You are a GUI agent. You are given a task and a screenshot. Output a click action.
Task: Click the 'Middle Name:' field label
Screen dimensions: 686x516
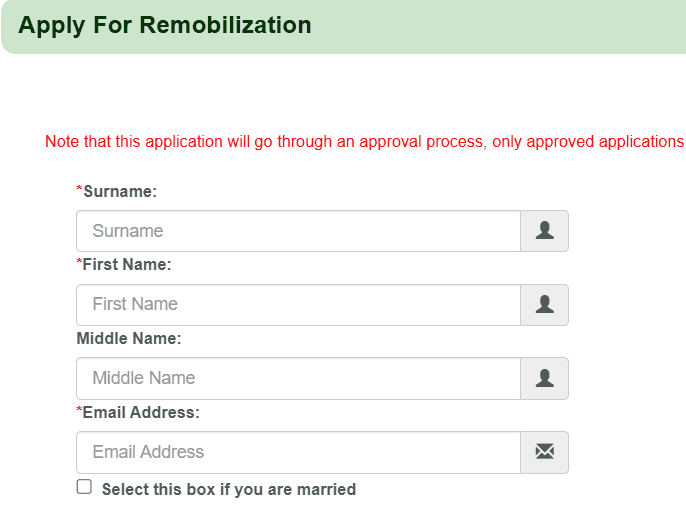129,339
